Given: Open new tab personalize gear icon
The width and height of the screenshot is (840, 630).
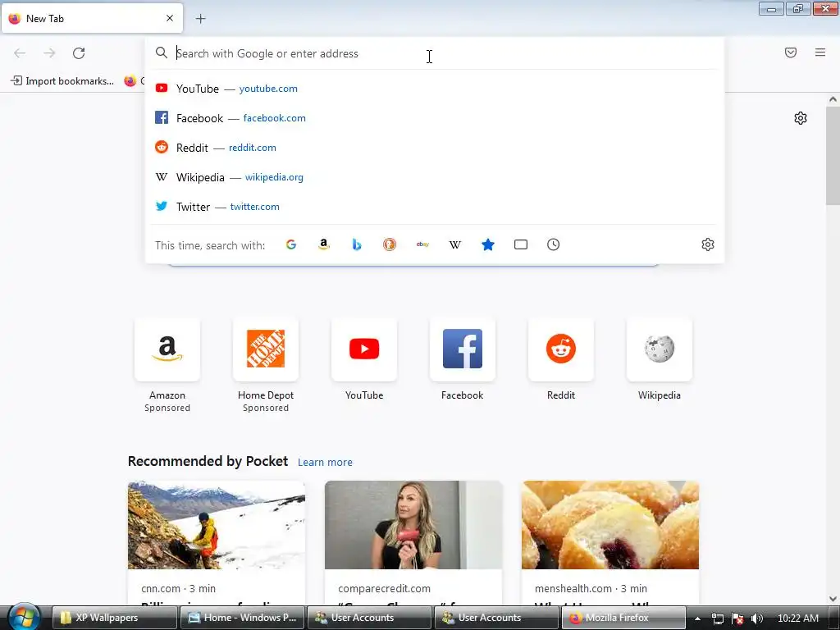Looking at the screenshot, I should pyautogui.click(x=801, y=118).
